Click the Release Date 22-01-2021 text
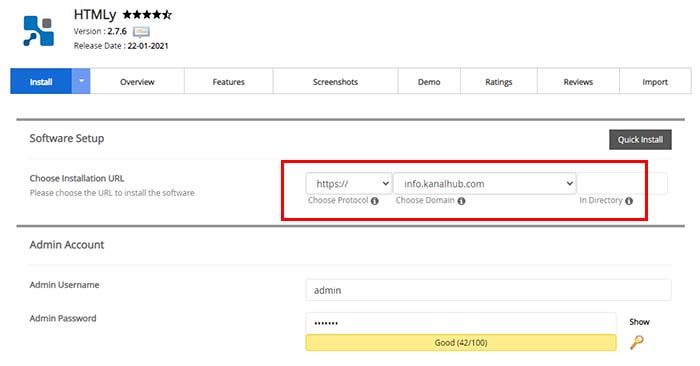 pos(121,46)
